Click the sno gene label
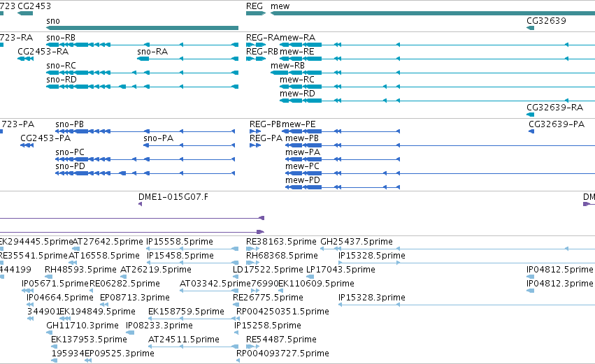Viewport: 595px width, 364px height. (53, 21)
